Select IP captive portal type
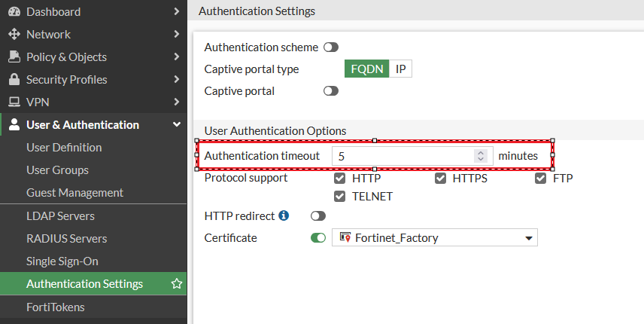The image size is (644, 324). (401, 69)
